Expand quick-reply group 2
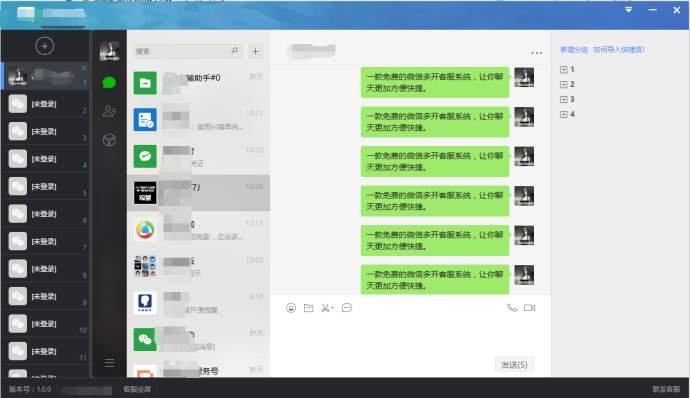The width and height of the screenshot is (690, 398). pyautogui.click(x=564, y=85)
